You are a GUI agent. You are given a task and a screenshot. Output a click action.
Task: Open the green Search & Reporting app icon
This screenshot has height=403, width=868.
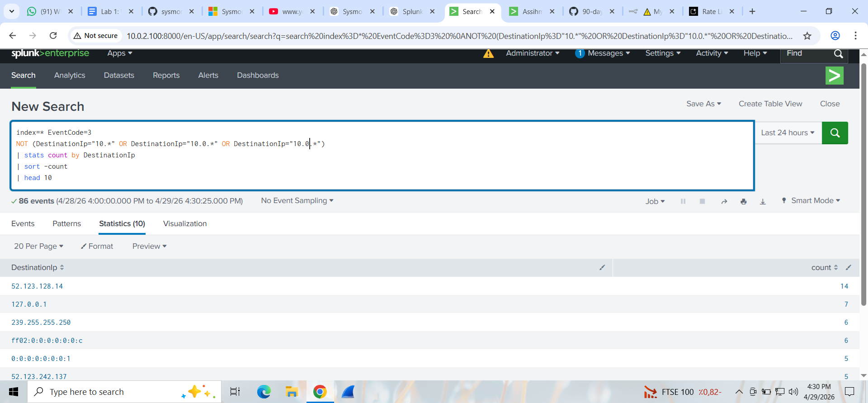tap(834, 76)
